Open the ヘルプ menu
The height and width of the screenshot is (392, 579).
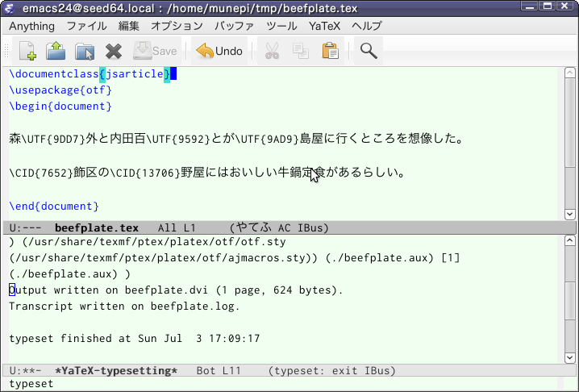367,26
